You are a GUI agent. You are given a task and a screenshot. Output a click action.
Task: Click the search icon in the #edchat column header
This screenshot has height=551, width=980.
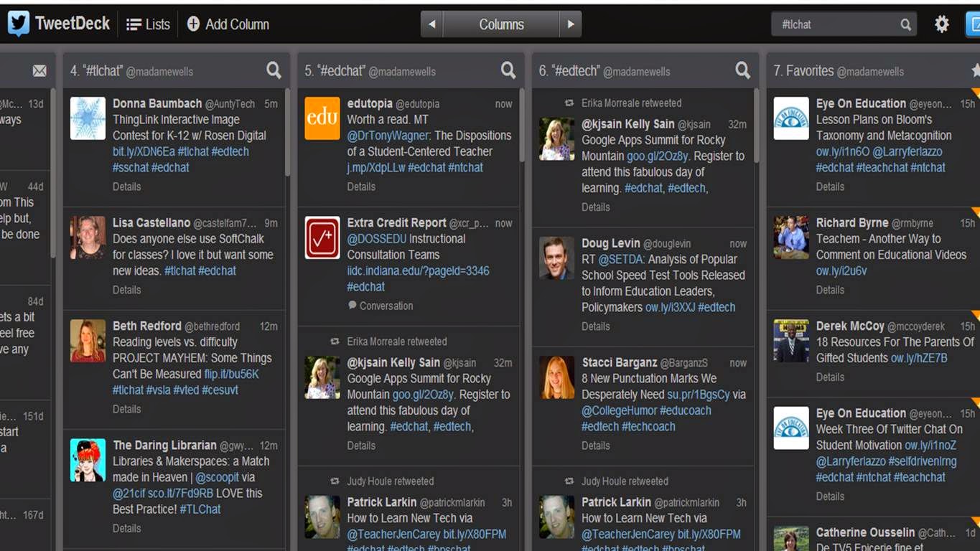[508, 70]
